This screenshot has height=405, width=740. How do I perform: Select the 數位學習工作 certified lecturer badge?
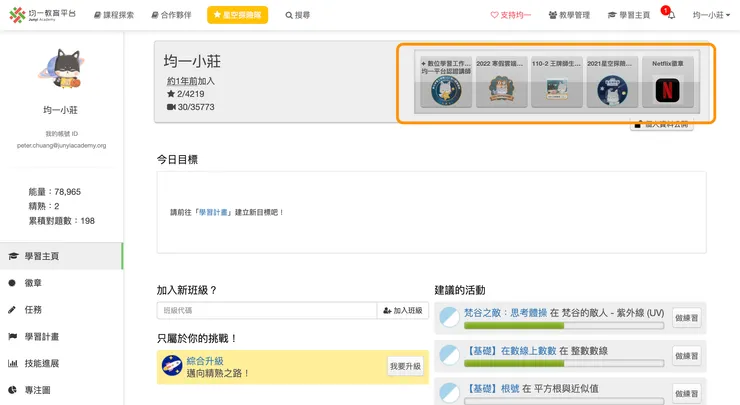[x=446, y=82]
